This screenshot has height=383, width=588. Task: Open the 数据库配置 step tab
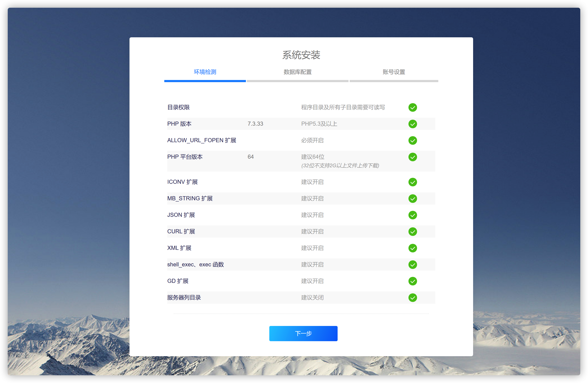pyautogui.click(x=297, y=72)
